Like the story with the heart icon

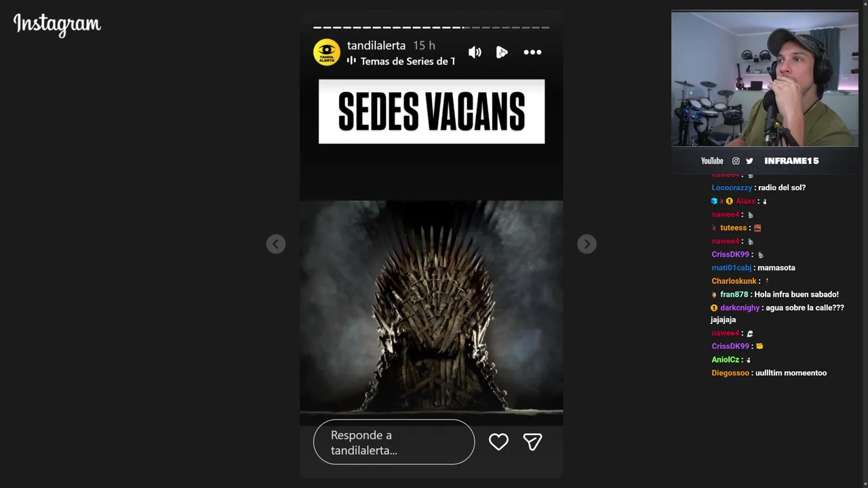(498, 442)
